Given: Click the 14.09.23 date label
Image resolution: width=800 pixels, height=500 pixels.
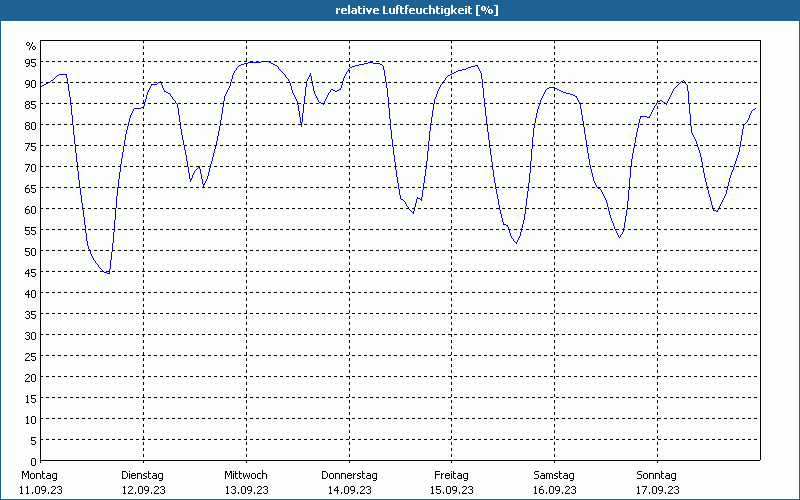Looking at the screenshot, I should 349,490.
